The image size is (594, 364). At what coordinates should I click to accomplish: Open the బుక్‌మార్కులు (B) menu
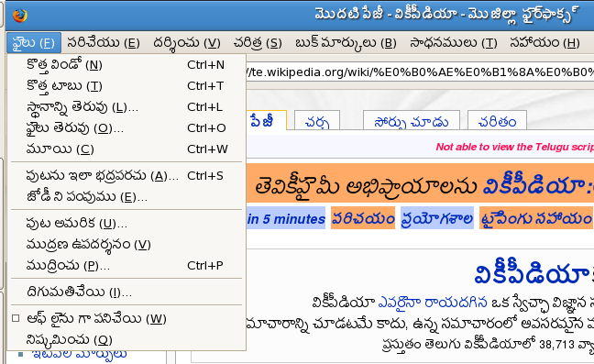click(x=346, y=43)
